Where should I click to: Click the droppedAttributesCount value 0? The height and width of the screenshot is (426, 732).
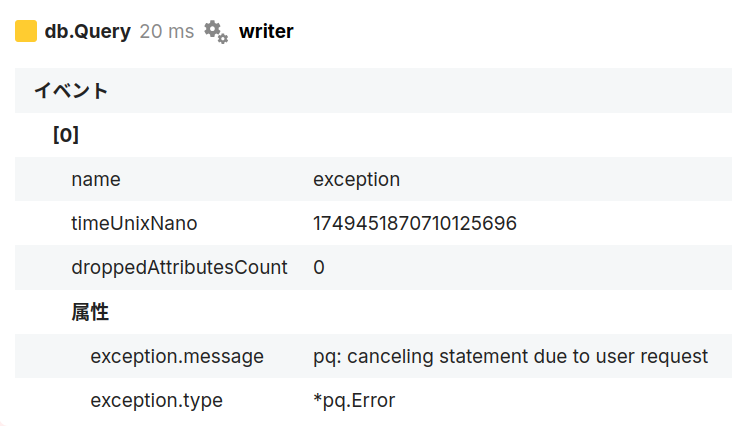[319, 268]
